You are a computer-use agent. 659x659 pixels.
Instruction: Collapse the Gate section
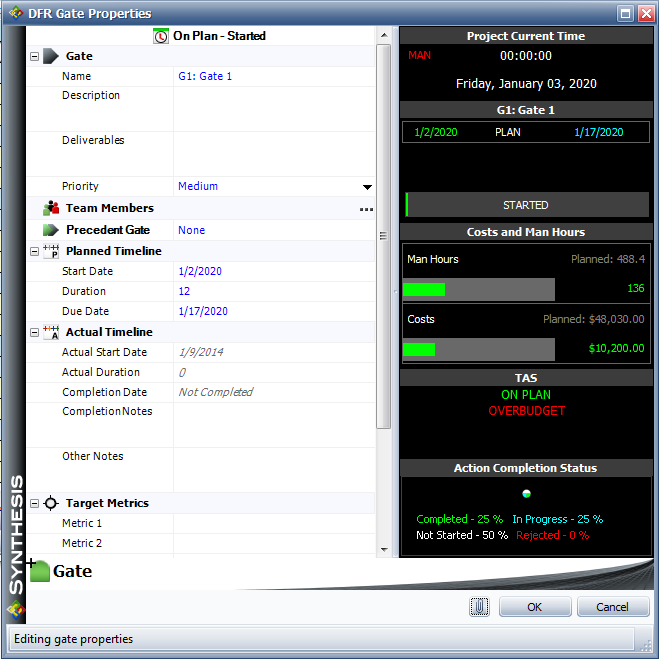coord(35,57)
